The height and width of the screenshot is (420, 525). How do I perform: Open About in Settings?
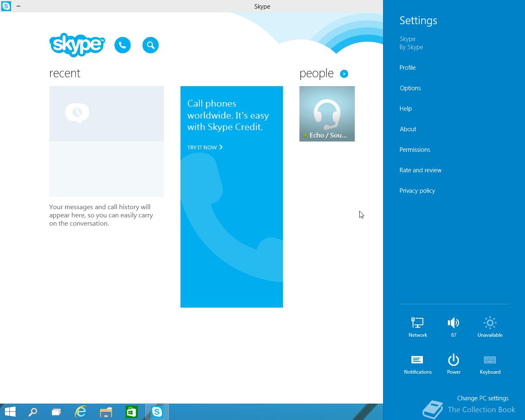[x=408, y=129]
